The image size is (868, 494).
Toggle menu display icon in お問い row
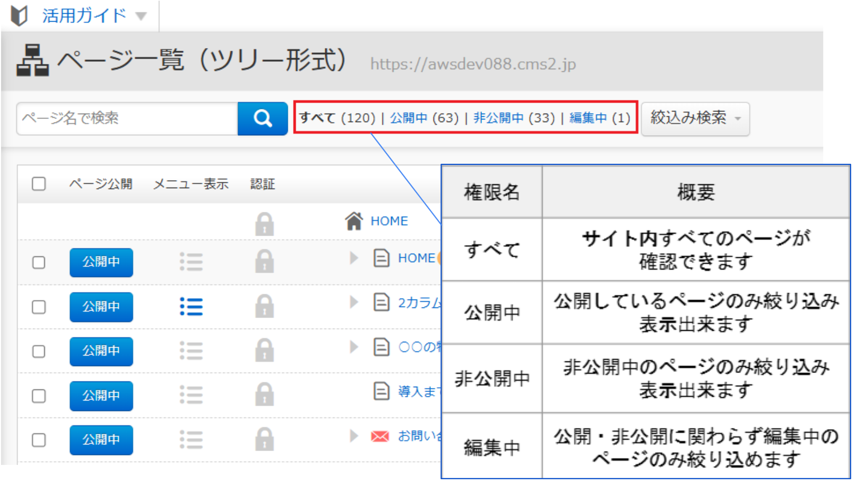pos(191,440)
